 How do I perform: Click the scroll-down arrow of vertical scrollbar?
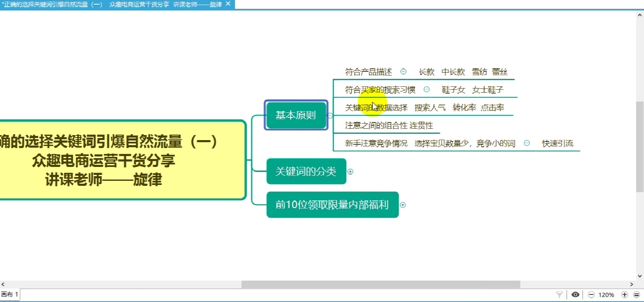click(640, 276)
